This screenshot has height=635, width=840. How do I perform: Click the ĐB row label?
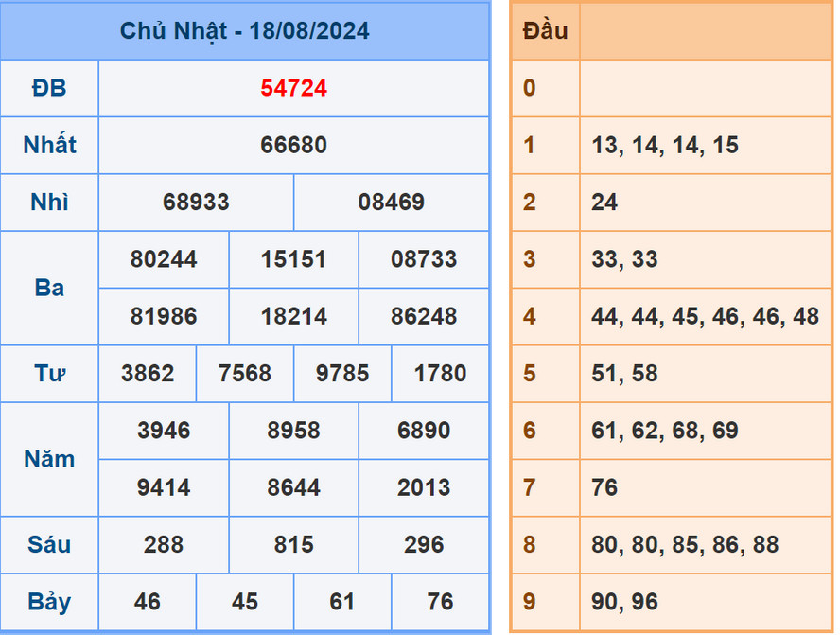click(49, 88)
